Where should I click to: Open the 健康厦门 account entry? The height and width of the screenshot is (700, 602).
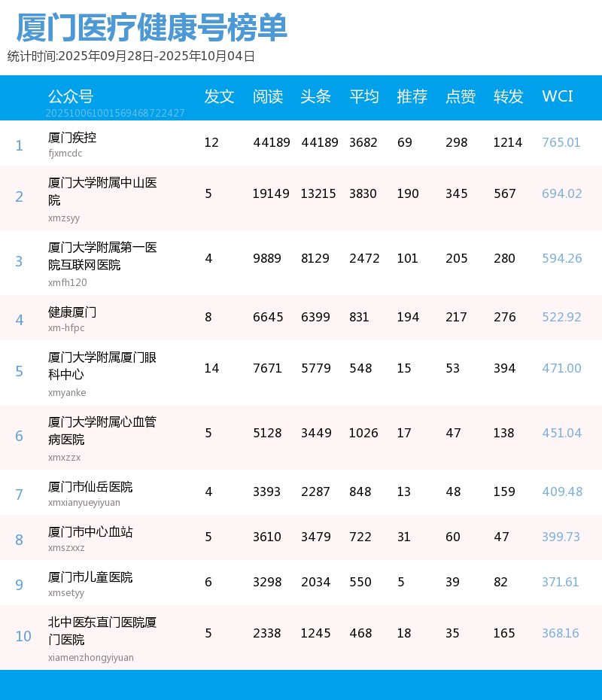pyautogui.click(x=72, y=312)
